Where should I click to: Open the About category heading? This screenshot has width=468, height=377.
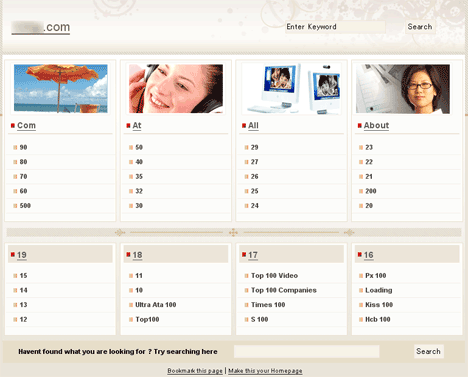376,126
